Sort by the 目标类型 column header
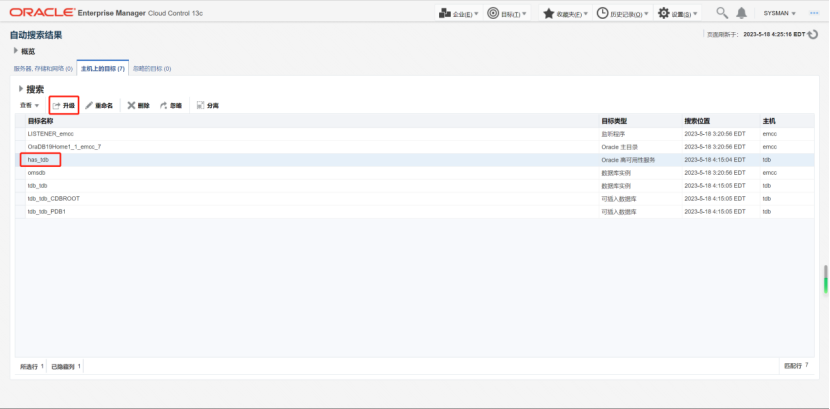This screenshot has height=409, width=830. click(x=640, y=121)
